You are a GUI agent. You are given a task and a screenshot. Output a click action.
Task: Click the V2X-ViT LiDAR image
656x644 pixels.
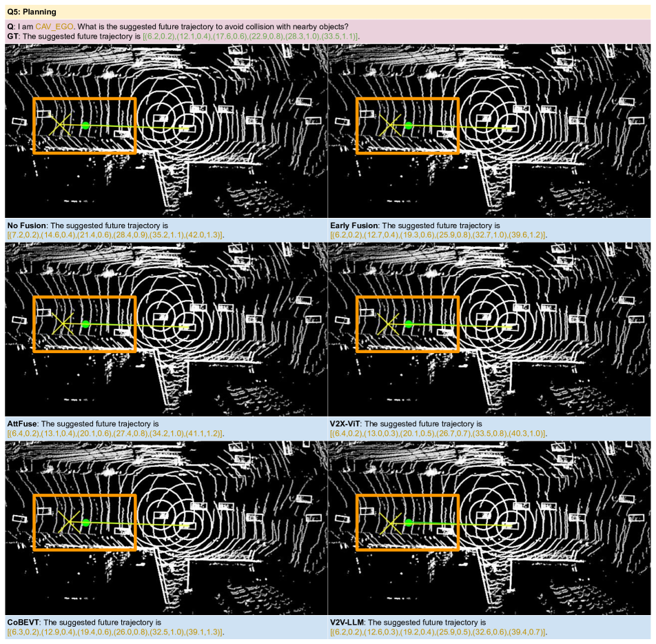489,329
